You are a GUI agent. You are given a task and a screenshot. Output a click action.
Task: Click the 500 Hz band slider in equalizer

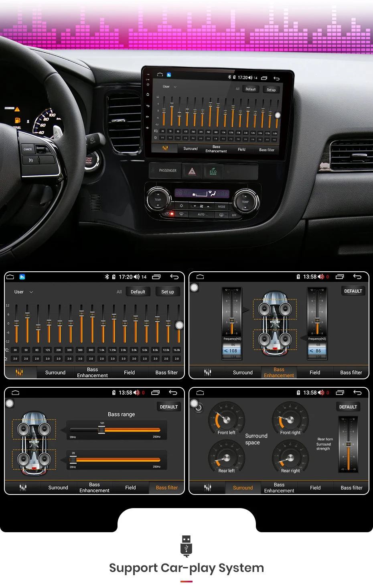[x=81, y=324]
